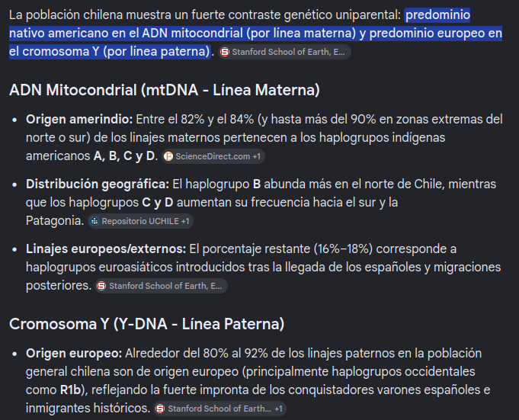This screenshot has height=420, width=519.
Task: Click the Stanford logo icon beside the intro paragraph
Action: pyautogui.click(x=225, y=52)
